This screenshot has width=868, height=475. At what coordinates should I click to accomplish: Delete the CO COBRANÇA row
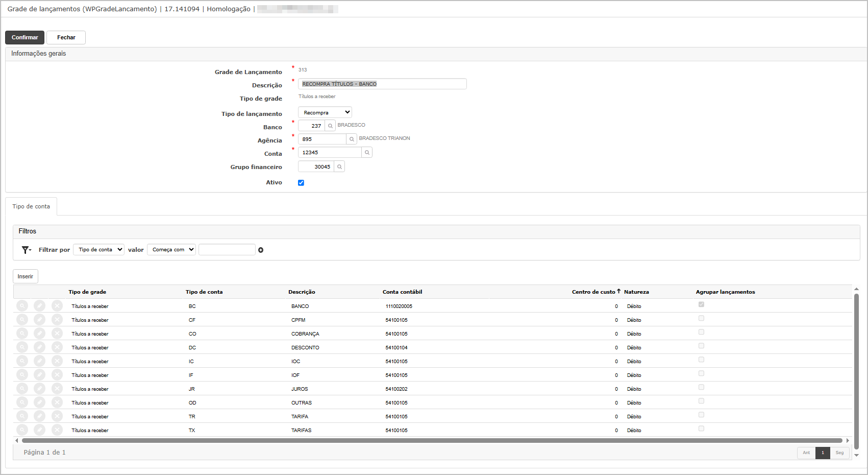(57, 334)
